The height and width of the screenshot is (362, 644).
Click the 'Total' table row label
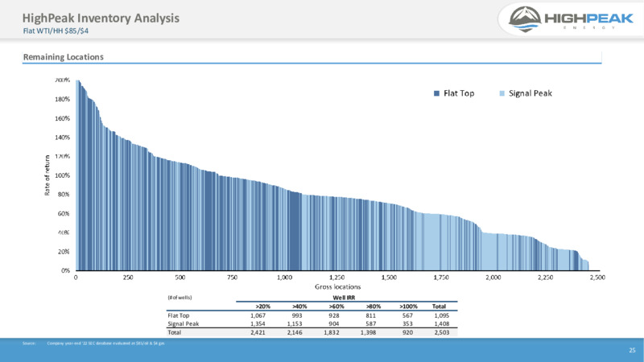pos(174,332)
